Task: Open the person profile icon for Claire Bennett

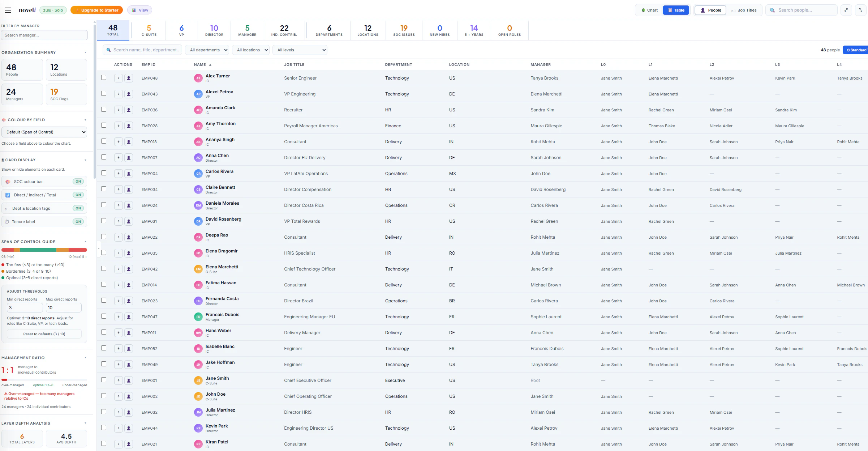Action: click(x=128, y=190)
